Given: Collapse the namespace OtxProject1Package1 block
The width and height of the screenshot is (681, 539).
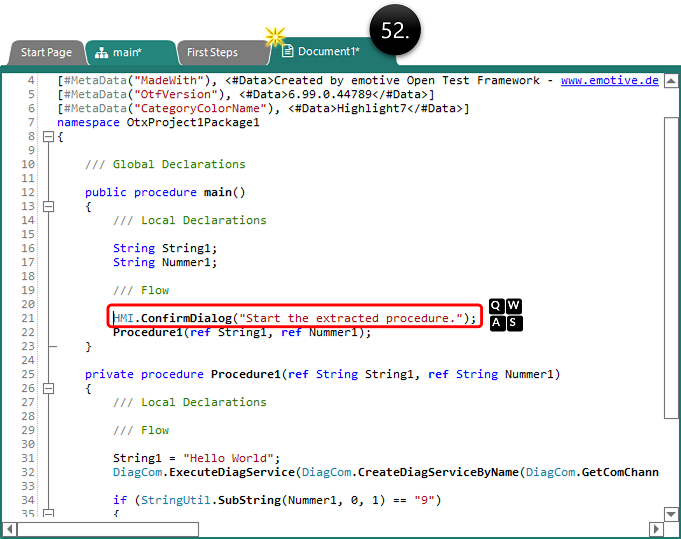Looking at the screenshot, I should click(47, 136).
